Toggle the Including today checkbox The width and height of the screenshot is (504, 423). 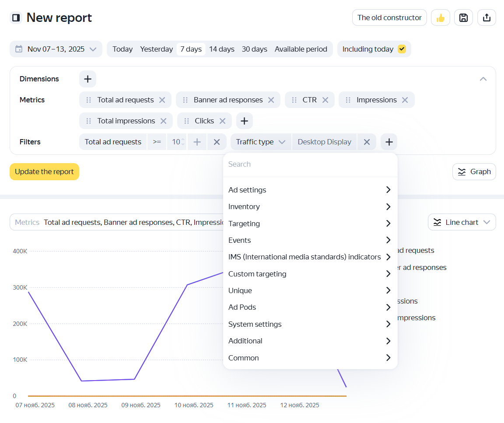click(x=402, y=49)
